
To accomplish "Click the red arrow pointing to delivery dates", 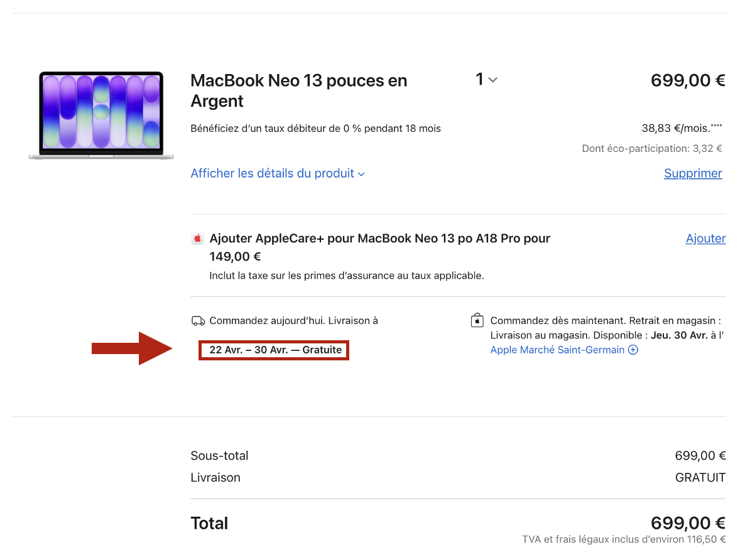I will coord(132,348).
